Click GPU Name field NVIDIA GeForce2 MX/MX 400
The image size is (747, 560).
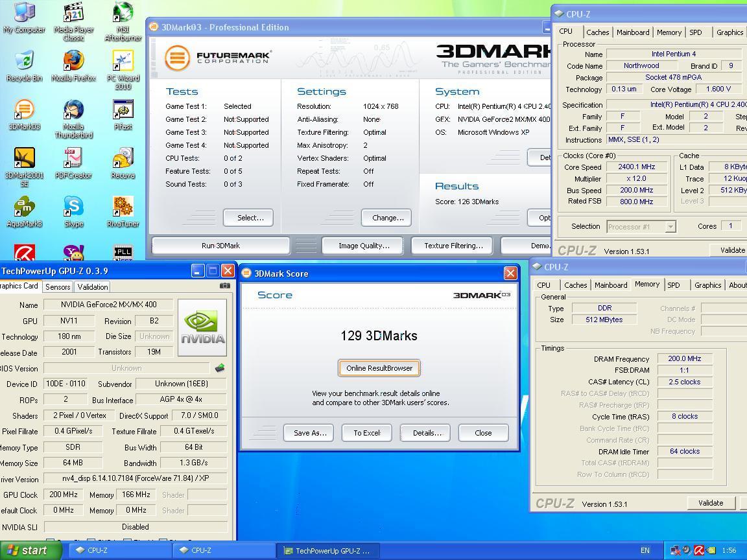click(x=109, y=304)
